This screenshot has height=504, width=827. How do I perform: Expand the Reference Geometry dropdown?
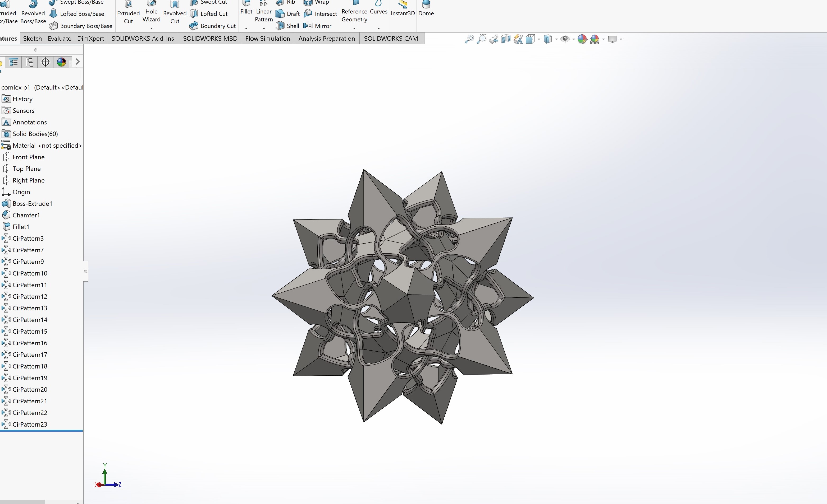coord(354,28)
